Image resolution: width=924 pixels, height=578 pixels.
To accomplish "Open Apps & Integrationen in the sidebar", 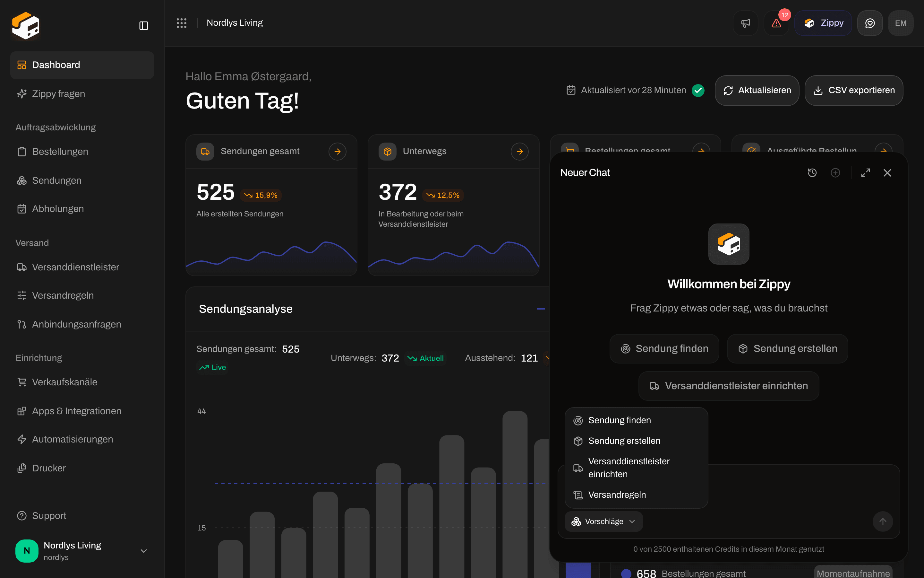I will pyautogui.click(x=82, y=411).
